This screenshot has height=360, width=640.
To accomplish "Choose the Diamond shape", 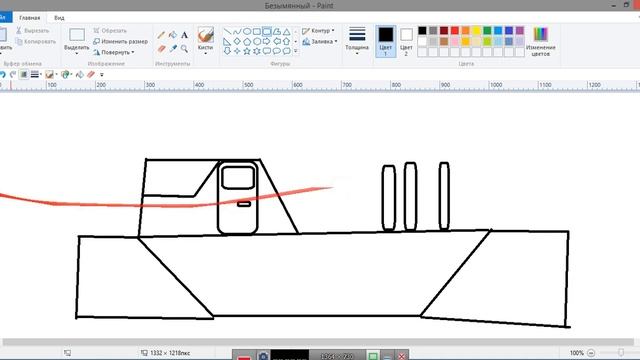I will point(237,41).
